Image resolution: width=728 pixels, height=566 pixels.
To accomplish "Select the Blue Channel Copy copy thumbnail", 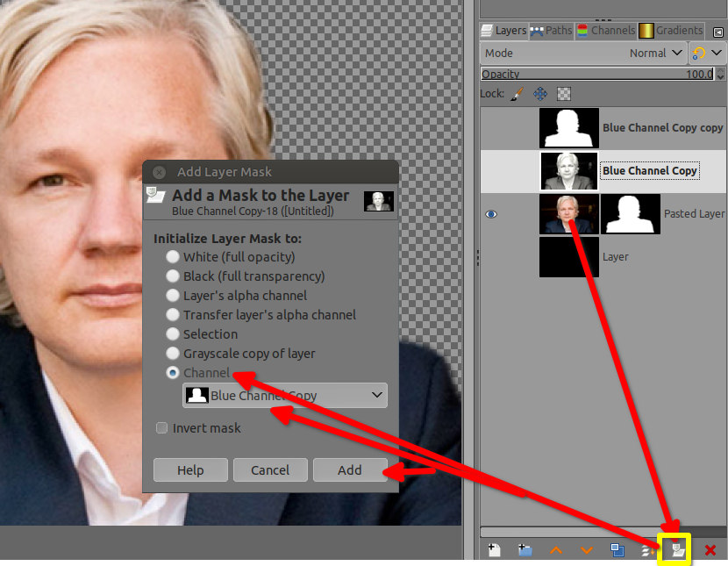I will (x=569, y=128).
